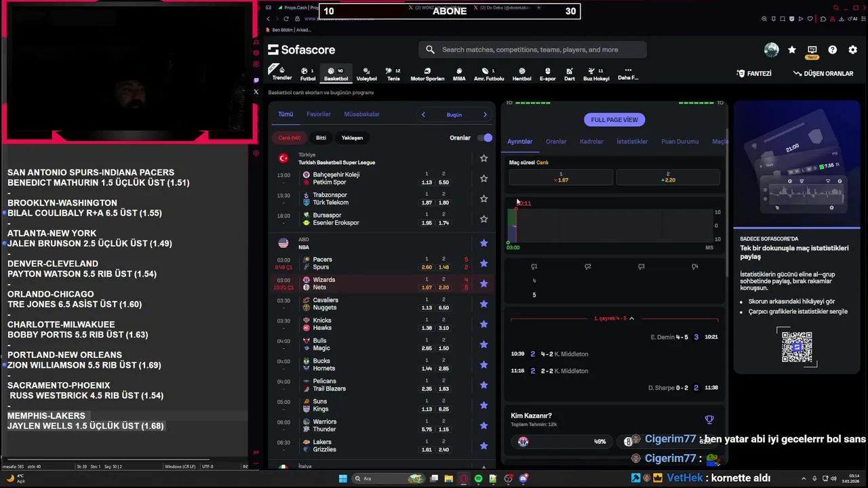Switch to the Favoriler tab

pos(318,115)
